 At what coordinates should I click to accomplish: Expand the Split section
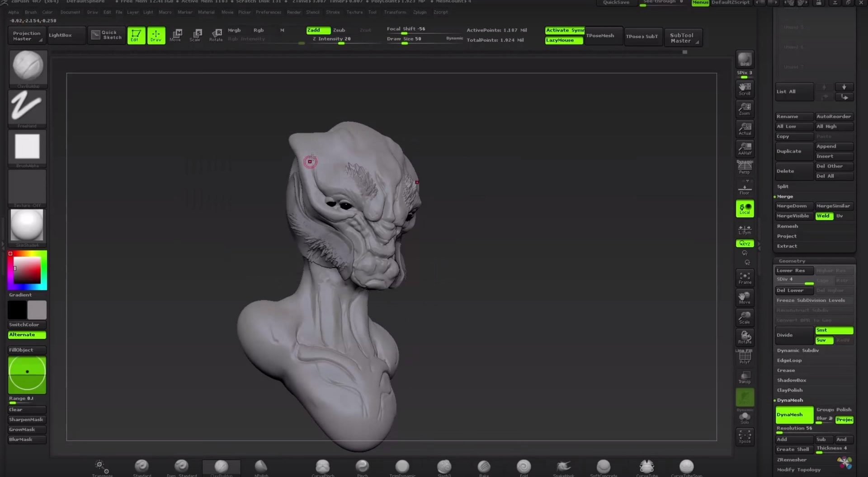(x=783, y=187)
